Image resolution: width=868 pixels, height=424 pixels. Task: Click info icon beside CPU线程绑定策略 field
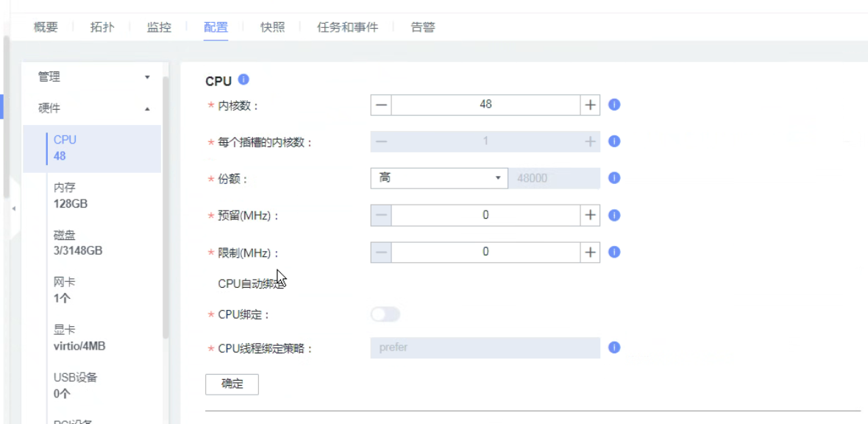click(x=615, y=347)
